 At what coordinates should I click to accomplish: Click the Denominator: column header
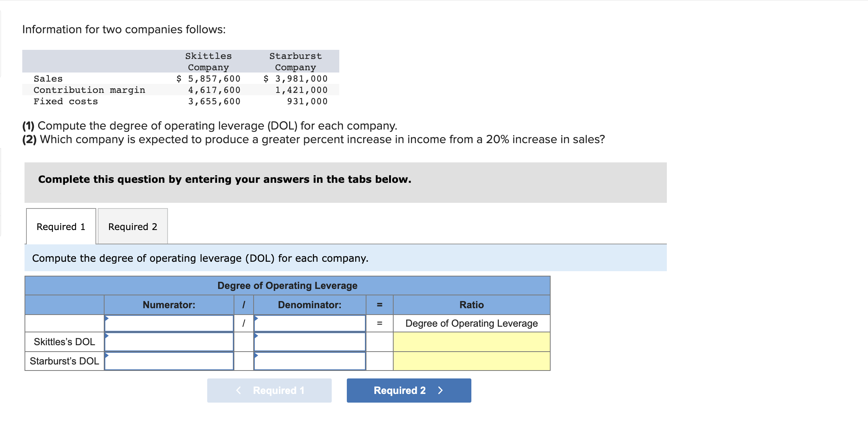309,305
